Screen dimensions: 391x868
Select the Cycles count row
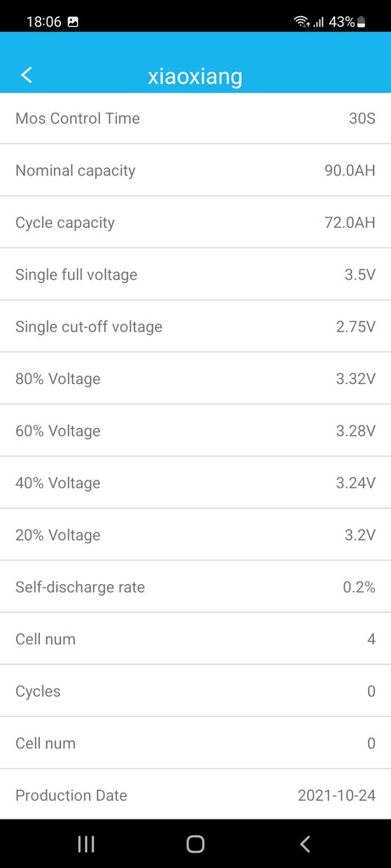click(195, 691)
